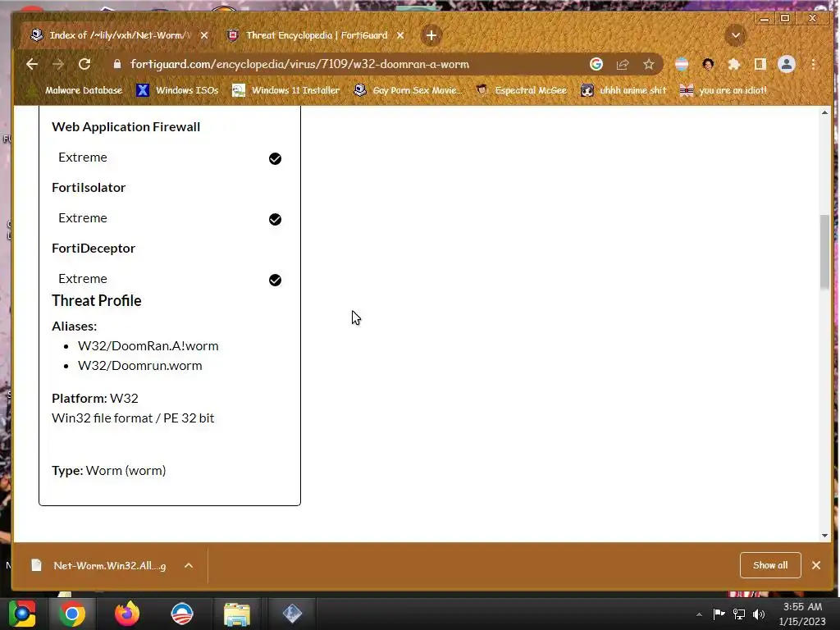Share this page via share icon
840x630 pixels.
(x=623, y=64)
